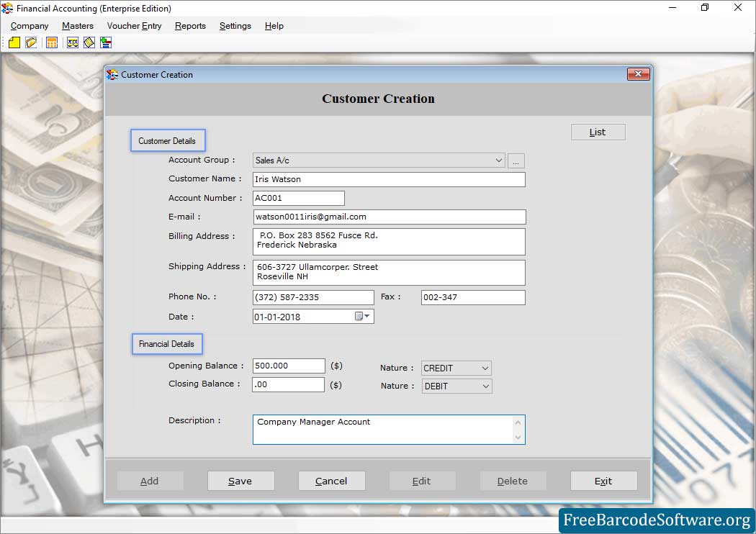
Task: Click the Save button
Action: coord(240,481)
